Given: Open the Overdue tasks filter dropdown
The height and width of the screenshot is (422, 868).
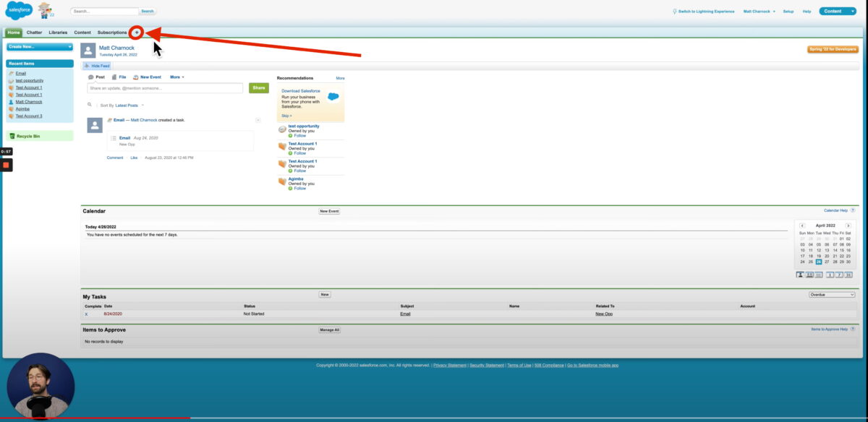Looking at the screenshot, I should (831, 295).
